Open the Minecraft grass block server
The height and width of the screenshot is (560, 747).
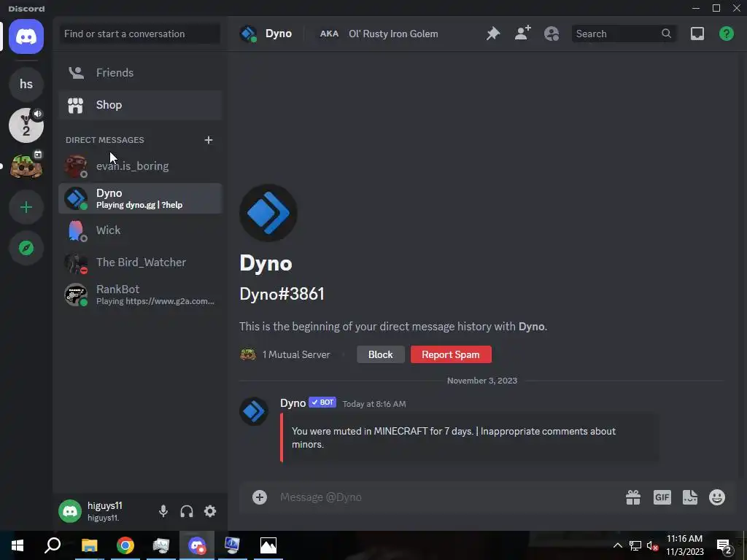tap(26, 166)
